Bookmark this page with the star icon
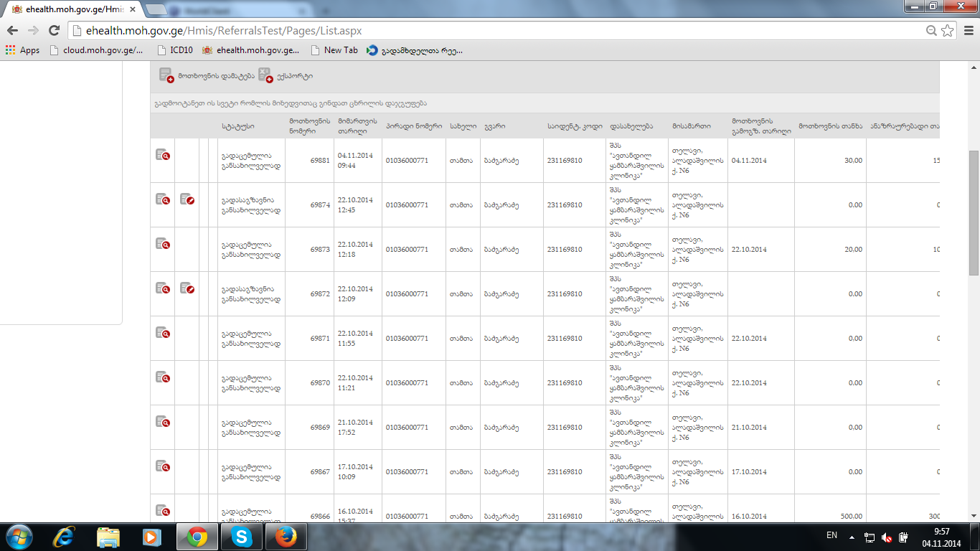 (948, 30)
